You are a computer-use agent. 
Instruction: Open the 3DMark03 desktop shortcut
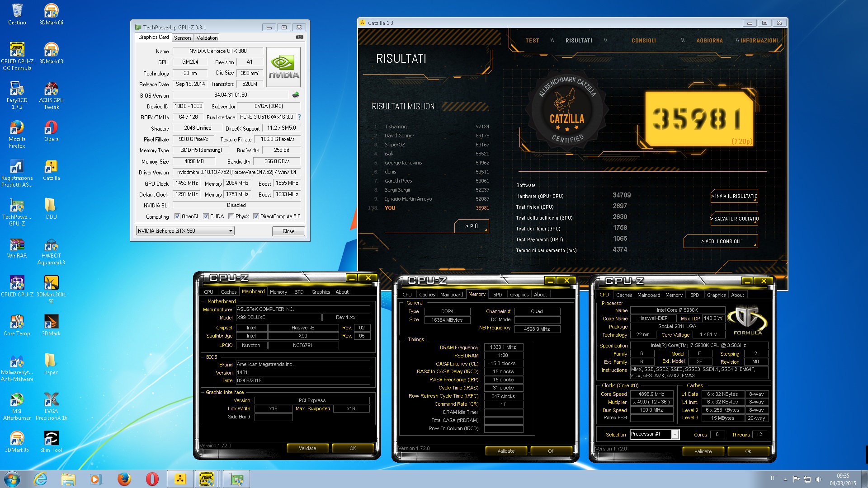[x=51, y=53]
